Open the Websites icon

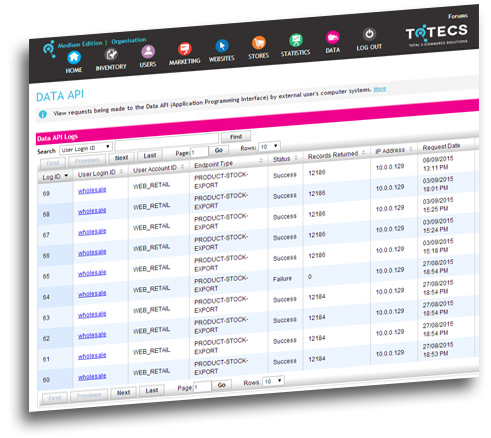222,46
